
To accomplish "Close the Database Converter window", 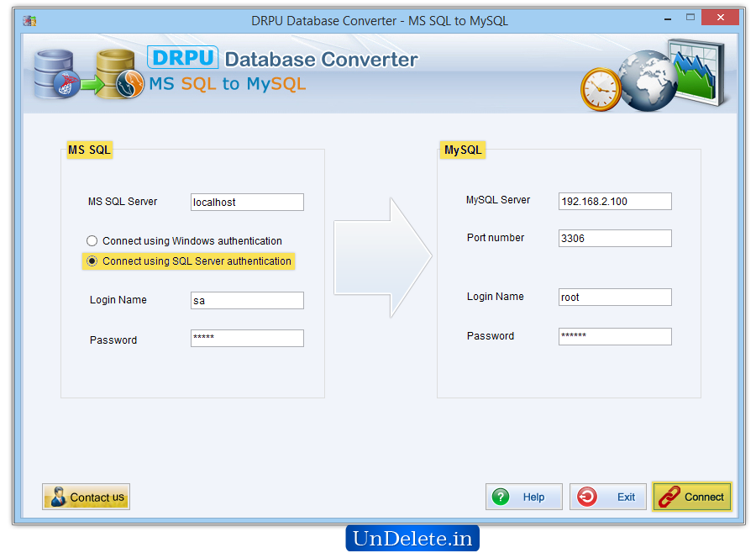I will point(721,18).
